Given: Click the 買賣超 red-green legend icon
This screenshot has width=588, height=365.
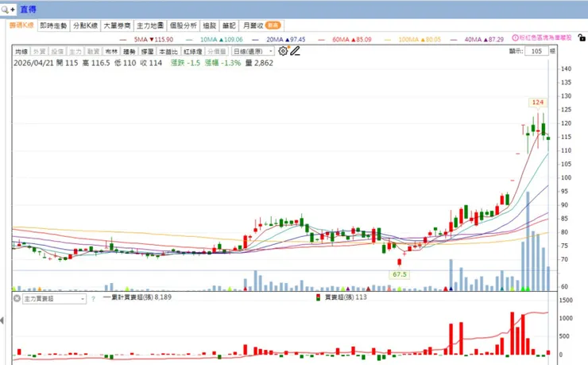Looking at the screenshot, I should coord(319,297).
